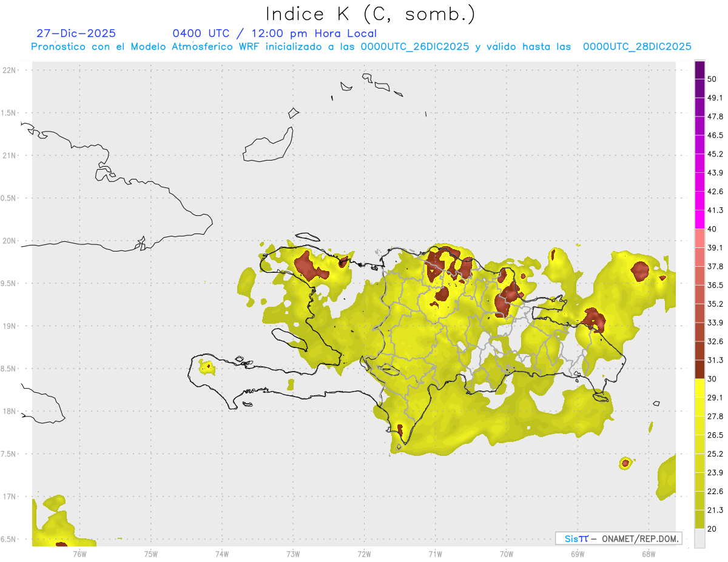728x562 pixels.
Task: Click the '68W' longitude axis label
Action: pos(649,554)
